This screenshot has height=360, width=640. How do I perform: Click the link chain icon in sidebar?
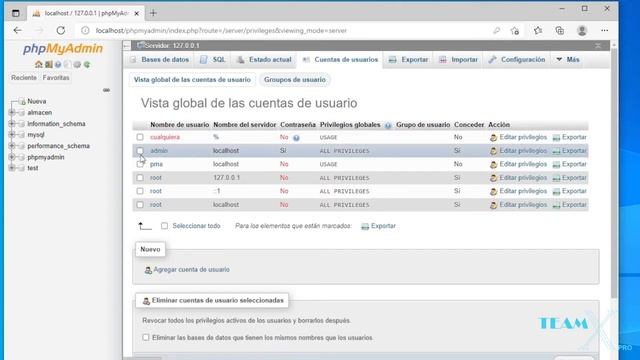[107, 90]
